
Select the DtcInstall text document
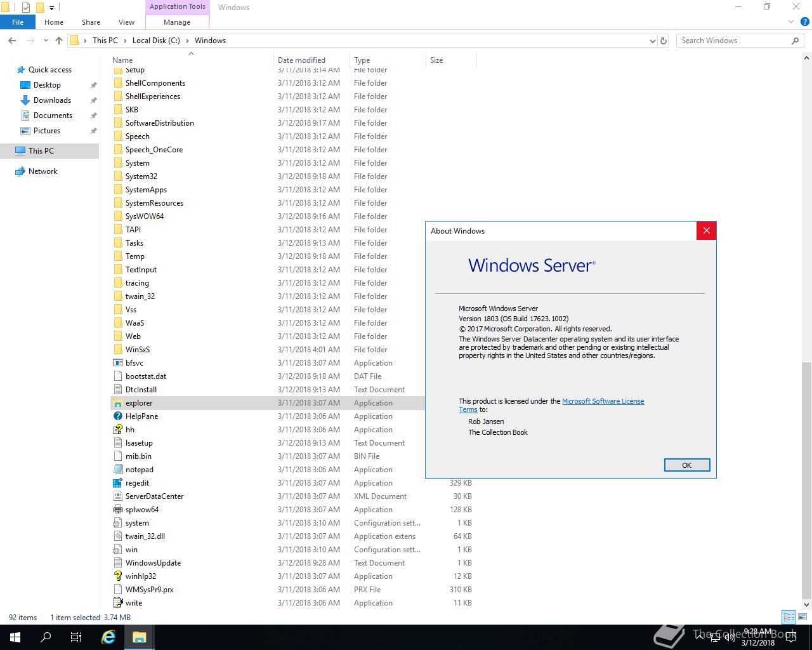click(x=141, y=390)
